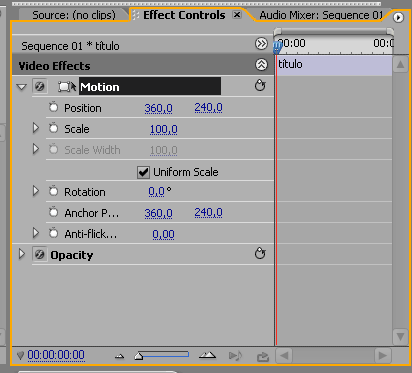The width and height of the screenshot is (412, 373).
Task: Click the timeline zoom slider handle
Action: pyautogui.click(x=139, y=356)
